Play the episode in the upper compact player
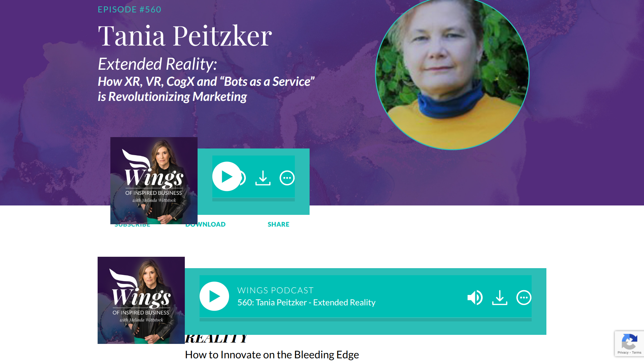This screenshot has width=644, height=362. [227, 177]
